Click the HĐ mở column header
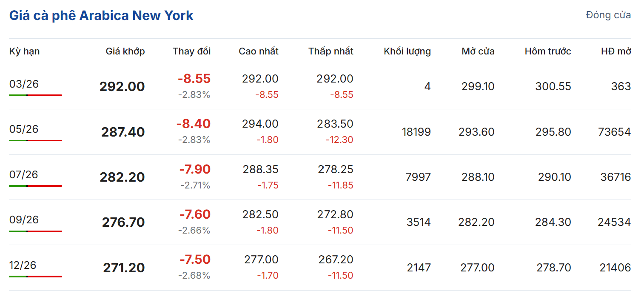 coord(616,51)
